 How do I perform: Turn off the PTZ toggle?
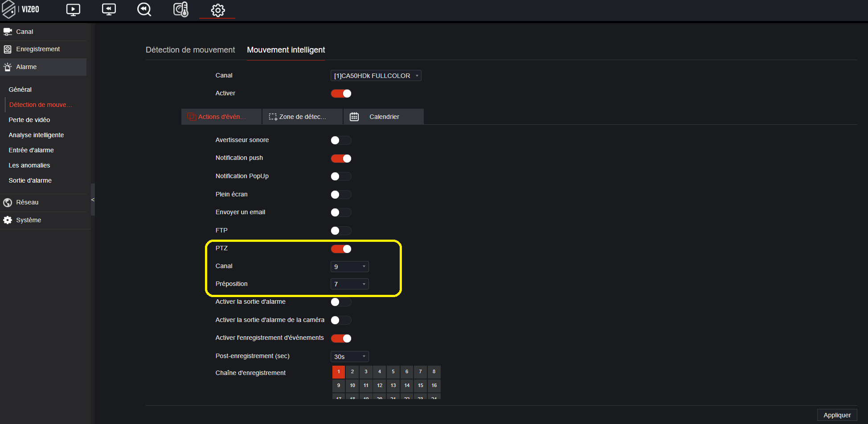341,249
